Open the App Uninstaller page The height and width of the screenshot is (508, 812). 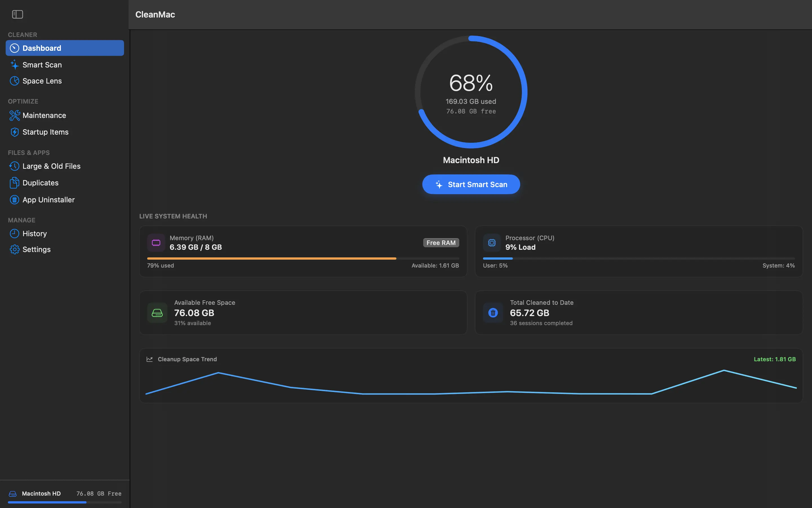[x=65, y=200]
